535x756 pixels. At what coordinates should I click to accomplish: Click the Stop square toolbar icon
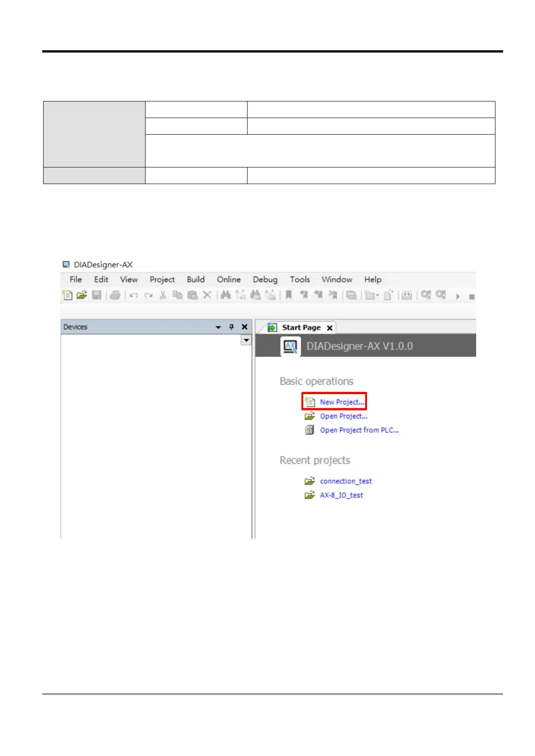pos(471,297)
